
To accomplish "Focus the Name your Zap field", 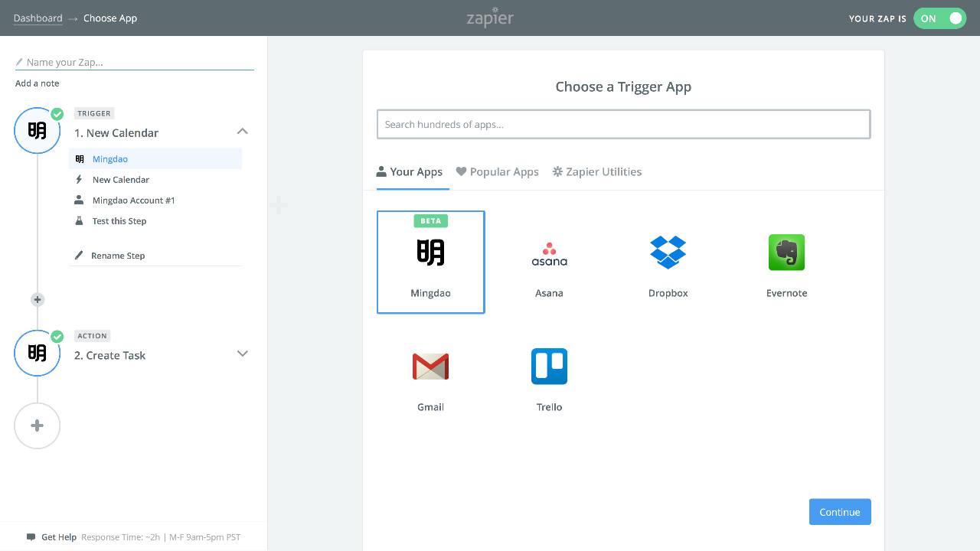I will pyautogui.click(x=135, y=62).
